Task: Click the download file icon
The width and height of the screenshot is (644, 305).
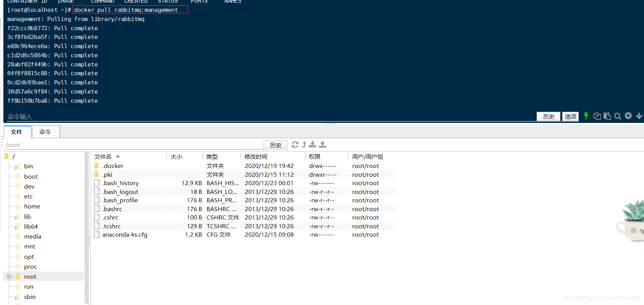Action: click(x=312, y=144)
